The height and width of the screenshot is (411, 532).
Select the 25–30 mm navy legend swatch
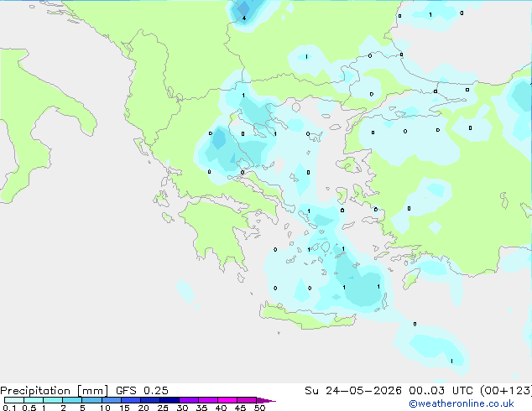pyautogui.click(x=169, y=400)
